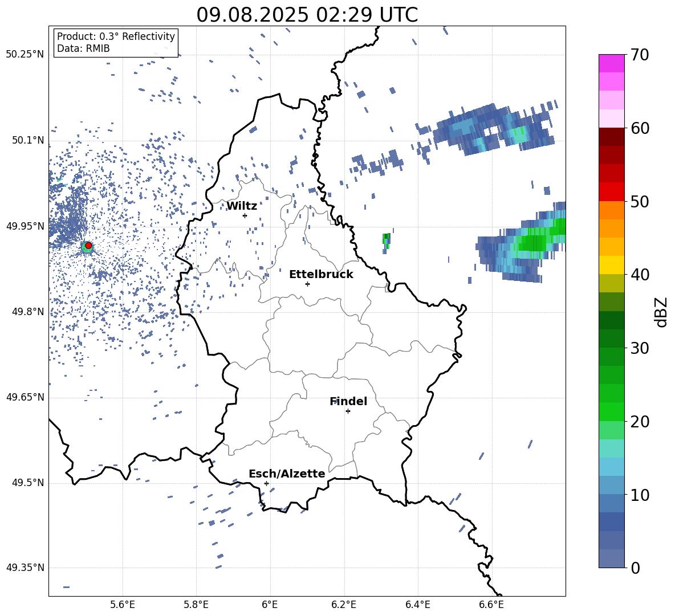Click the 50.1°N latitude label

click(x=28, y=140)
